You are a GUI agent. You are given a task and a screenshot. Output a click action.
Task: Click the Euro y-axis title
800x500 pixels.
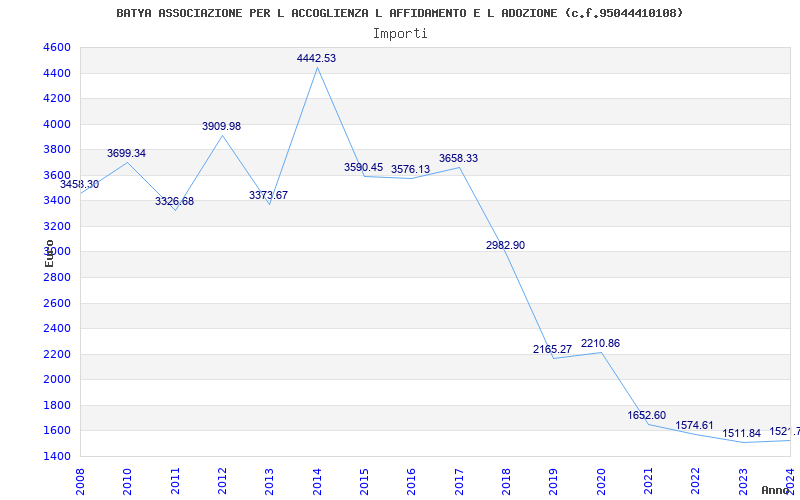(49, 253)
